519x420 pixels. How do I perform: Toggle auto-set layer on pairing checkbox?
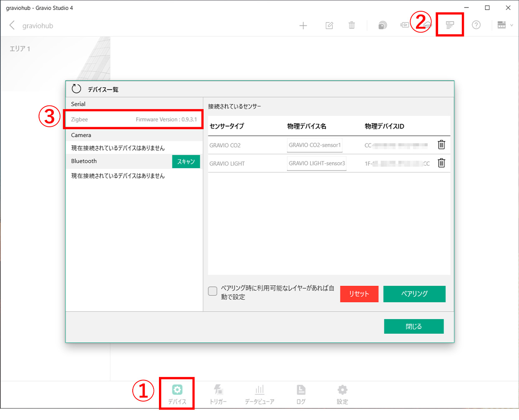[213, 291]
